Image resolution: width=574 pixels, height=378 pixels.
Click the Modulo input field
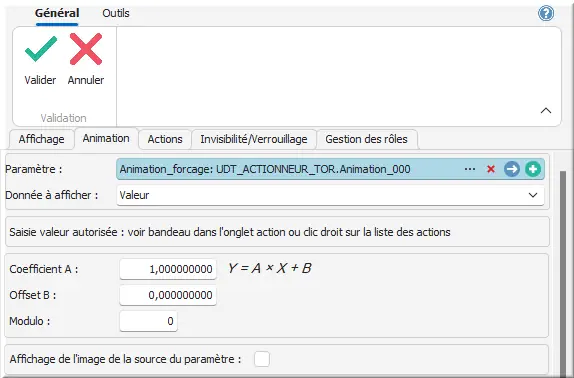click(x=149, y=321)
